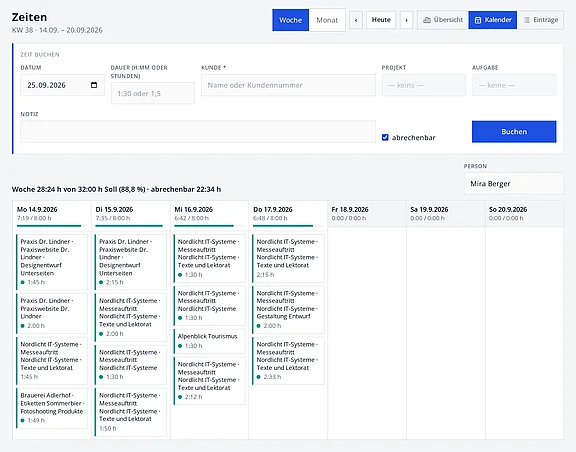
Task: Select the Kalender view button
Action: pos(493,20)
